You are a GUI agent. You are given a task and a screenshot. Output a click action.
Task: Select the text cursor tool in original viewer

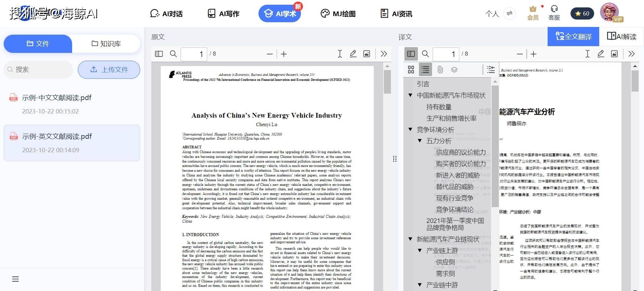[340, 54]
